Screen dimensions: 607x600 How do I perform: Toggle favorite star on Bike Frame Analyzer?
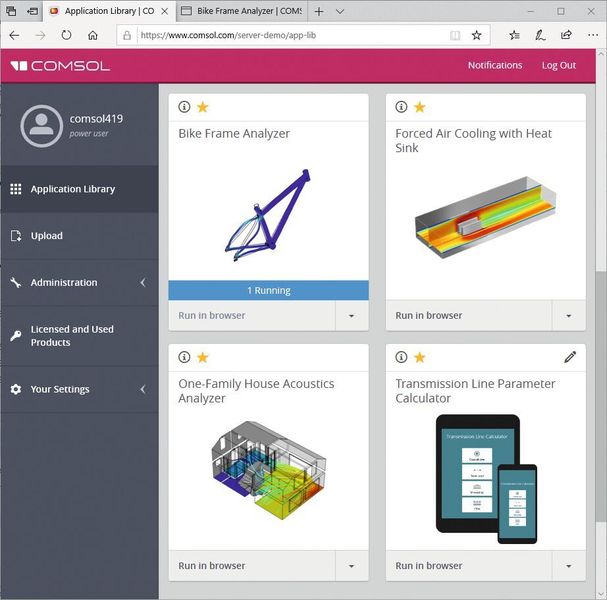click(x=203, y=107)
